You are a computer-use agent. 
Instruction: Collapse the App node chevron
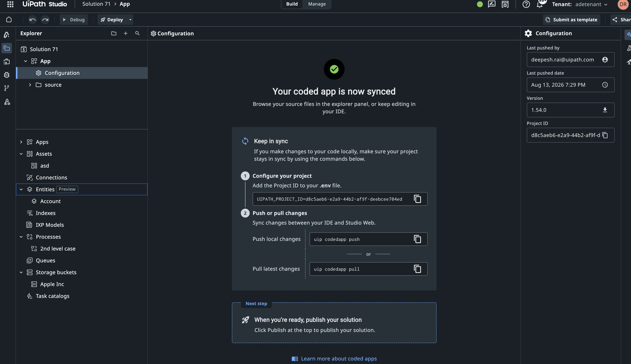pyautogui.click(x=26, y=61)
